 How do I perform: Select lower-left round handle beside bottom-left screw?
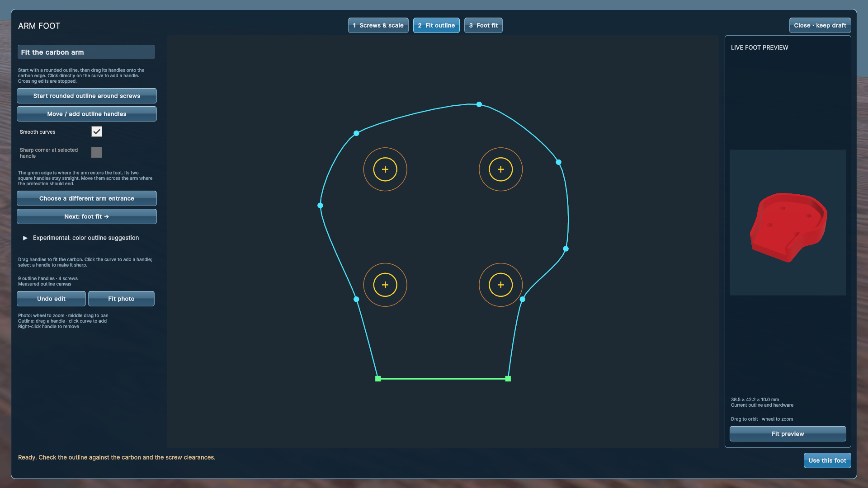point(357,299)
